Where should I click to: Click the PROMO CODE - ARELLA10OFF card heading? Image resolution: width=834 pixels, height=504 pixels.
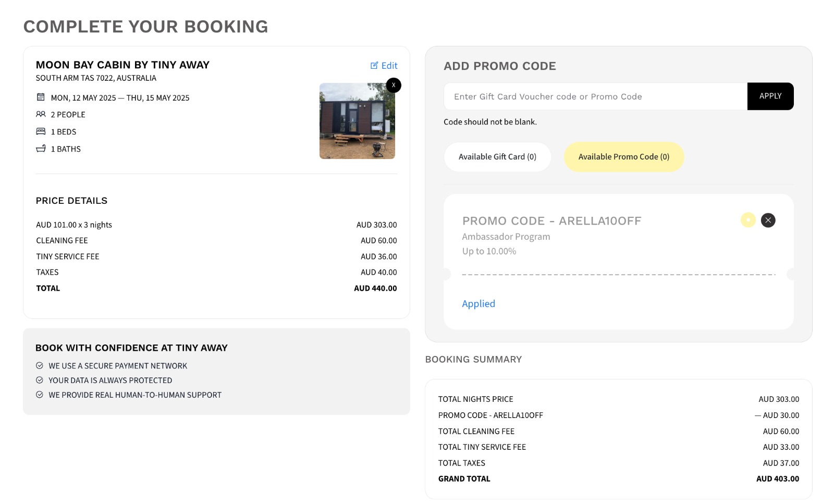551,220
